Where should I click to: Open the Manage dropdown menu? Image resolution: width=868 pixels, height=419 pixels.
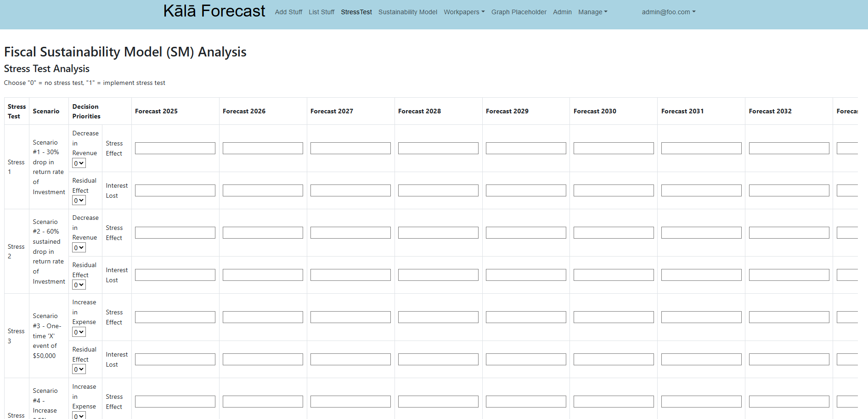[x=592, y=12]
